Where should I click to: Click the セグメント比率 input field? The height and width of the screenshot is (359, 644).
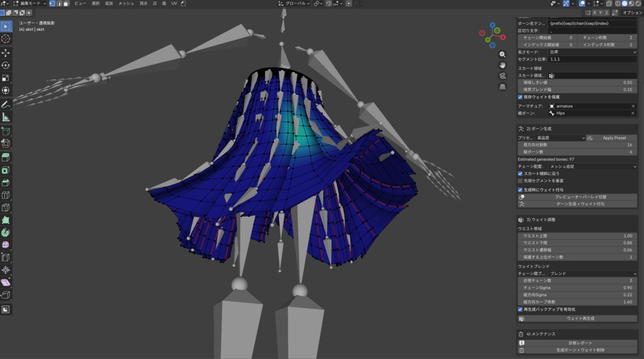click(x=592, y=59)
